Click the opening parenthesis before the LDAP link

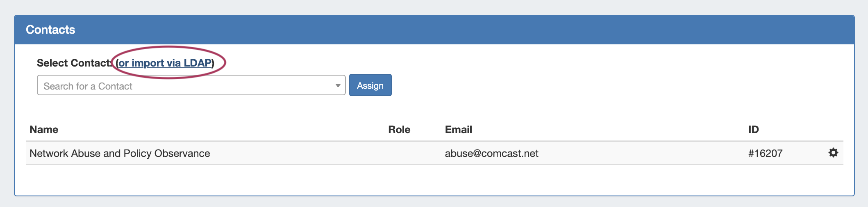click(x=117, y=63)
